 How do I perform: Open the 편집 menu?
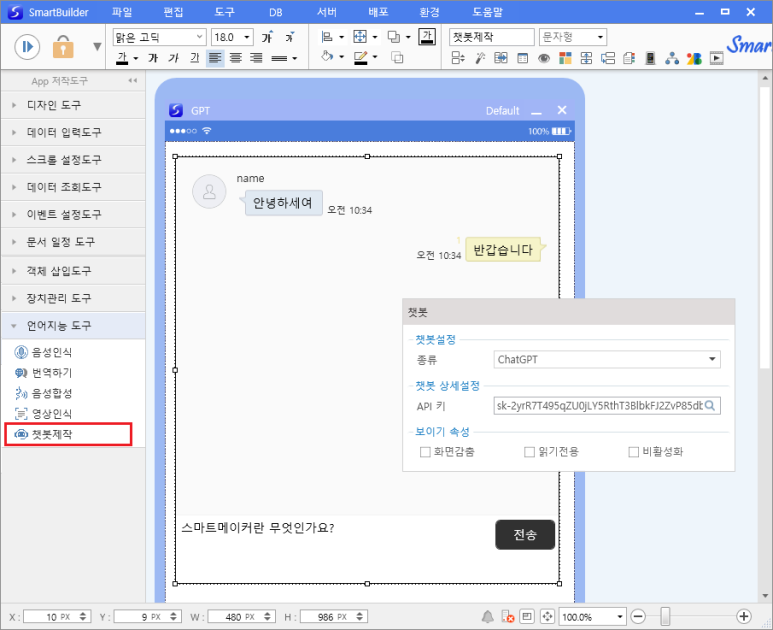click(x=174, y=12)
